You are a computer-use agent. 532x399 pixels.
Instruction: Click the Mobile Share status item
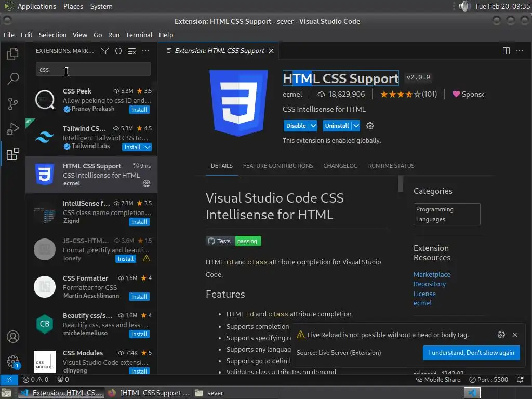(x=438, y=380)
